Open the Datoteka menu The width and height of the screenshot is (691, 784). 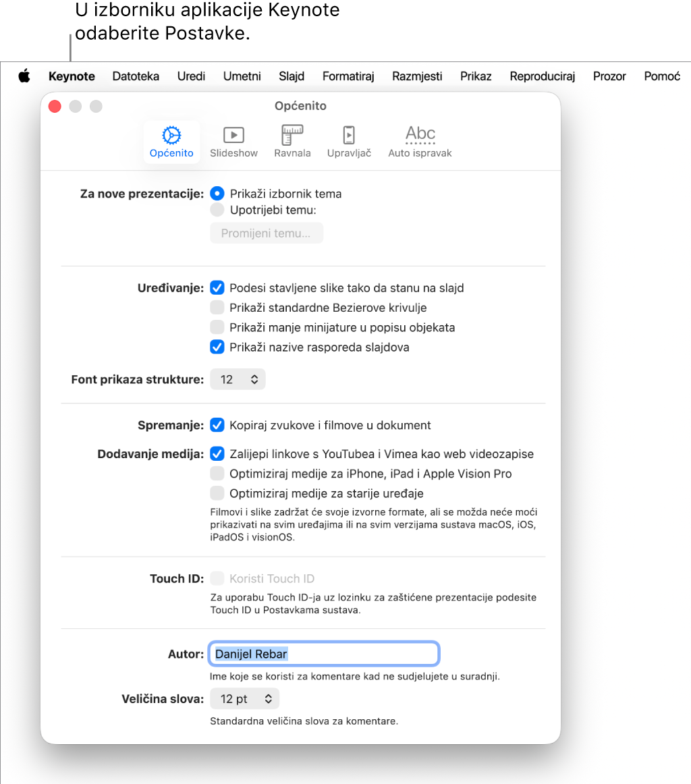click(x=136, y=76)
